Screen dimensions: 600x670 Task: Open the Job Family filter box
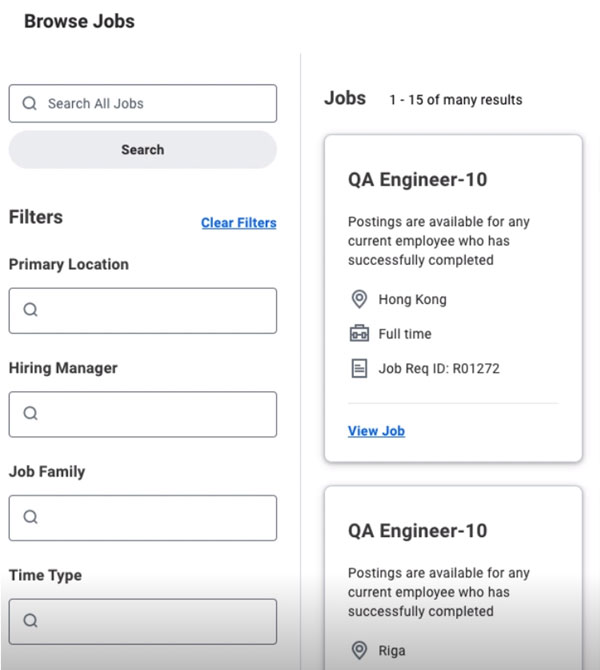tap(143, 518)
